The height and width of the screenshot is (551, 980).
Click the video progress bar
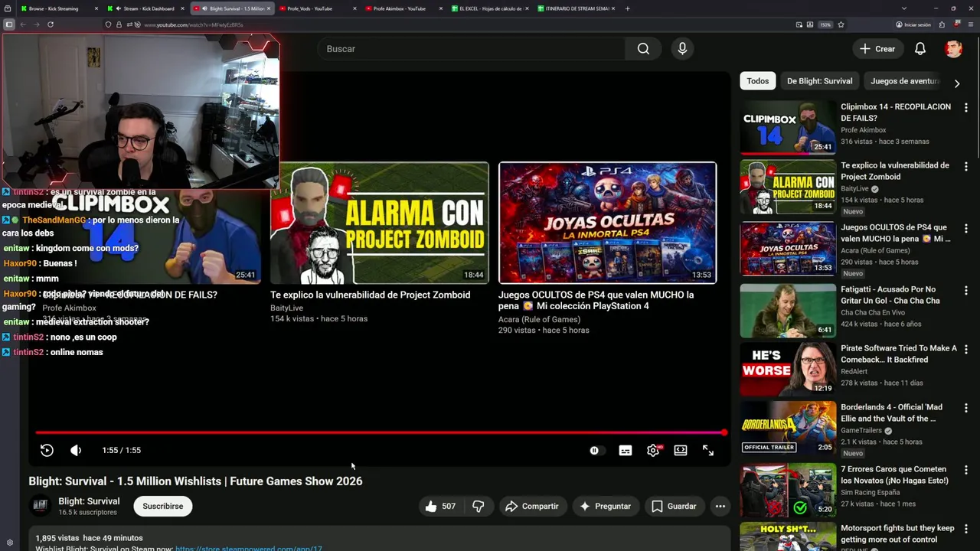point(379,433)
